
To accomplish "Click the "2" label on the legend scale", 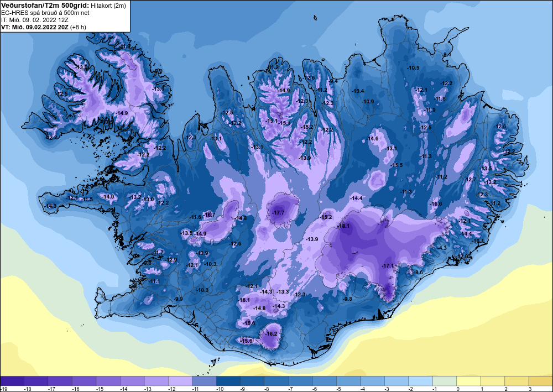I will pyautogui.click(x=506, y=389).
